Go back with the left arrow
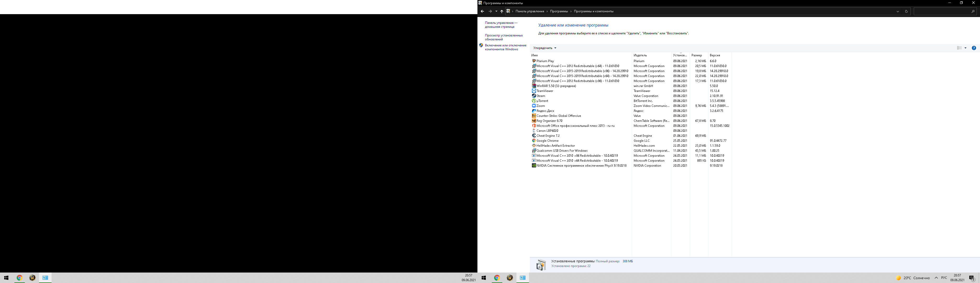This screenshot has height=283, width=980. 482,12
